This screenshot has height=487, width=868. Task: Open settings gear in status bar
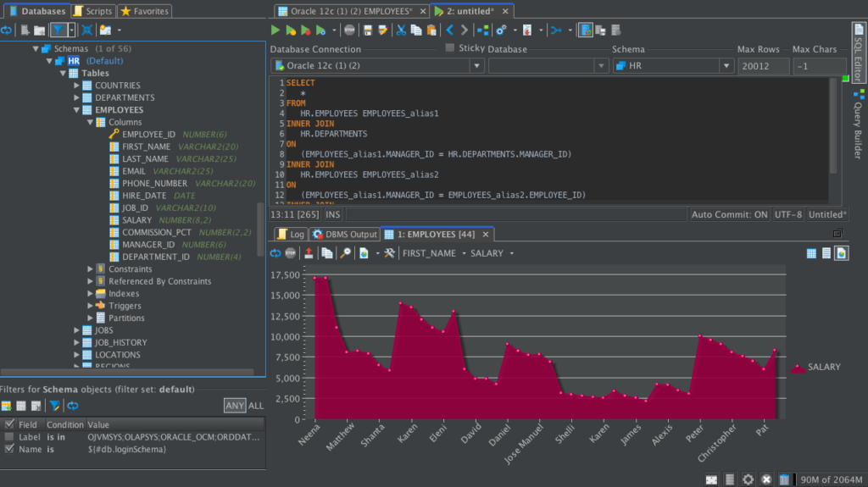[748, 479]
